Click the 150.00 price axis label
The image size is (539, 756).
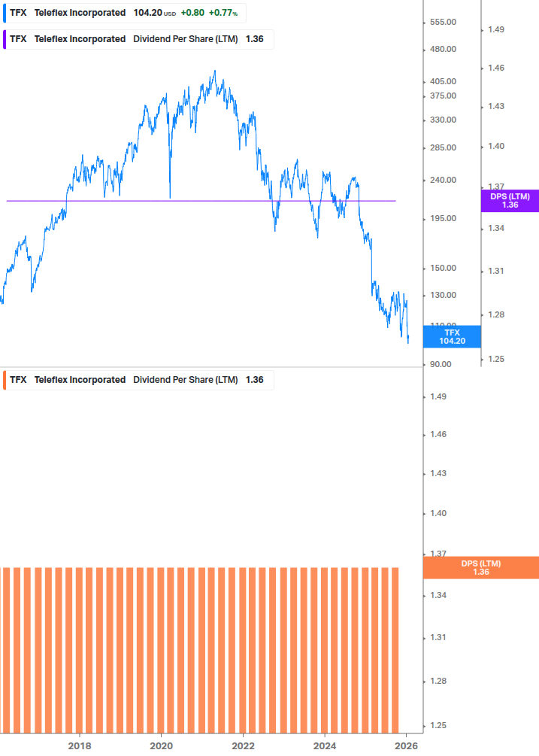[x=443, y=268]
